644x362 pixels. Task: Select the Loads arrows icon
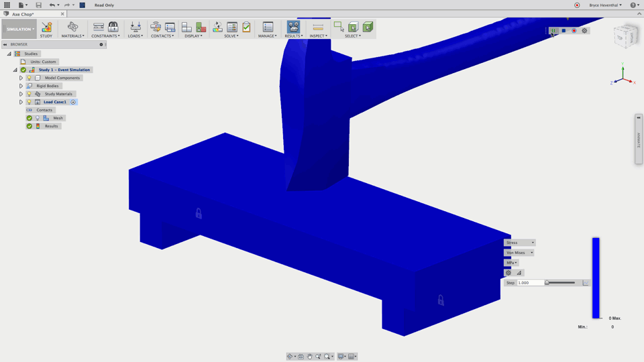coord(136,27)
